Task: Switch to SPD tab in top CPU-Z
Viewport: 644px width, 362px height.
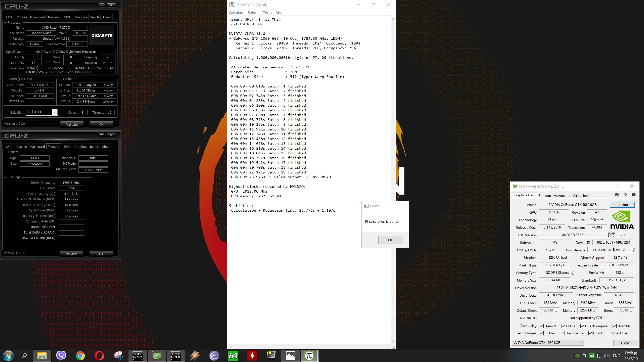Action: pyautogui.click(x=67, y=17)
